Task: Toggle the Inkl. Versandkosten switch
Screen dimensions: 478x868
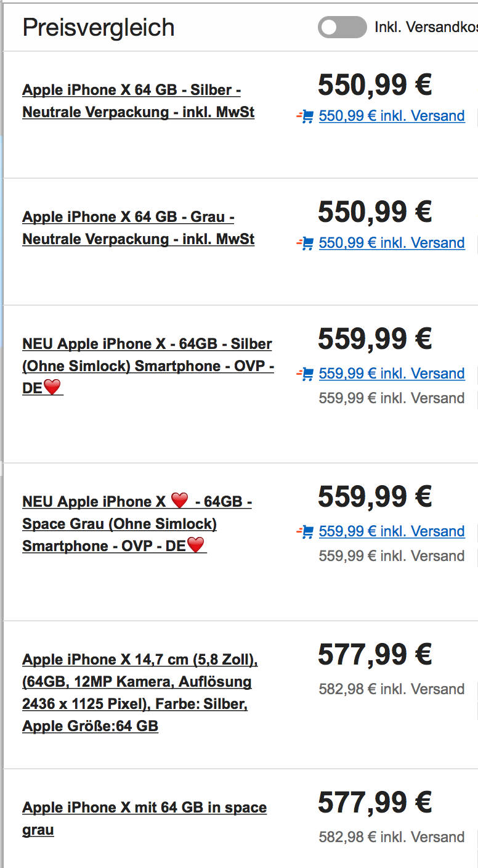Action: tap(342, 27)
